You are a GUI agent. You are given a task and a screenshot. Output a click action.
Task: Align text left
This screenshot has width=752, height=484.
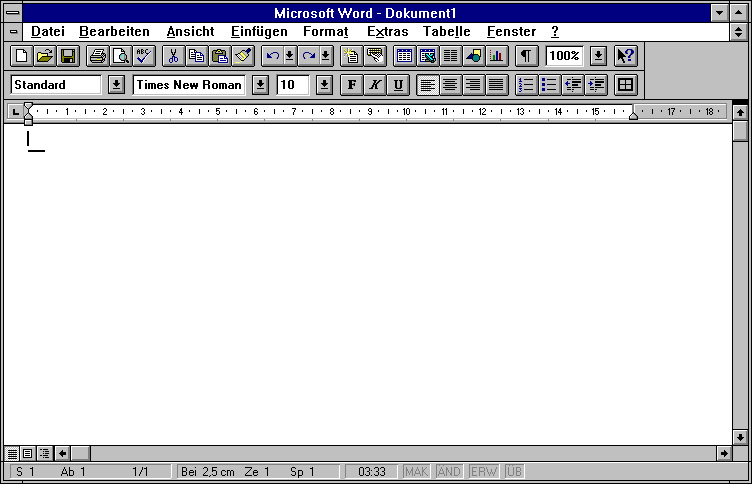click(x=427, y=85)
